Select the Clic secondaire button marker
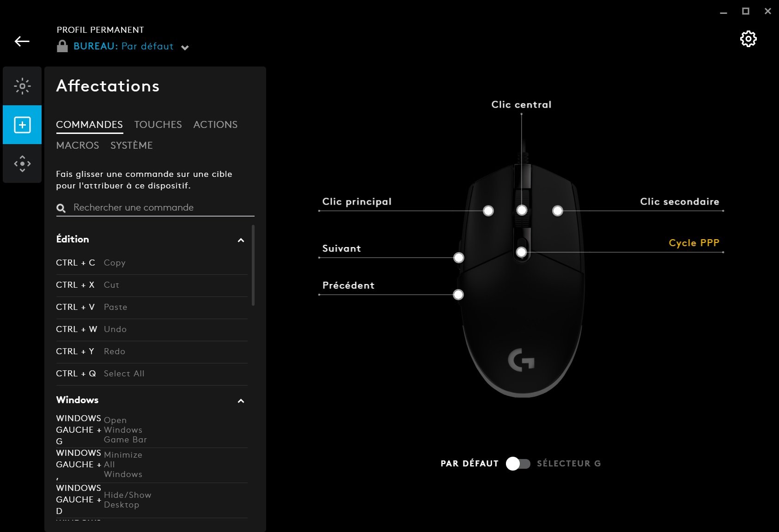The height and width of the screenshot is (532, 779). tap(558, 211)
